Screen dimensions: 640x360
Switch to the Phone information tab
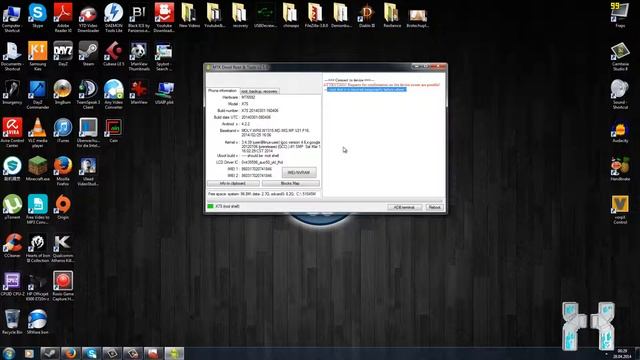coord(222,91)
